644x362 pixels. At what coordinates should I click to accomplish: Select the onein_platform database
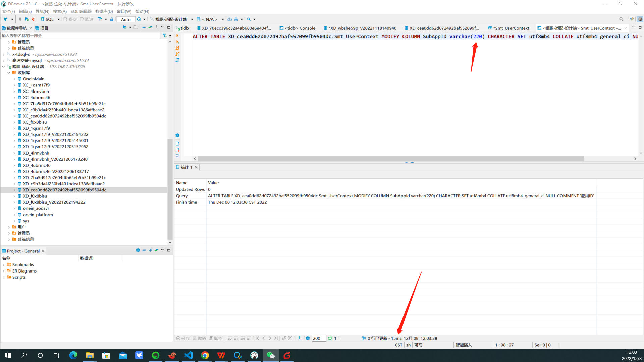coord(38,215)
